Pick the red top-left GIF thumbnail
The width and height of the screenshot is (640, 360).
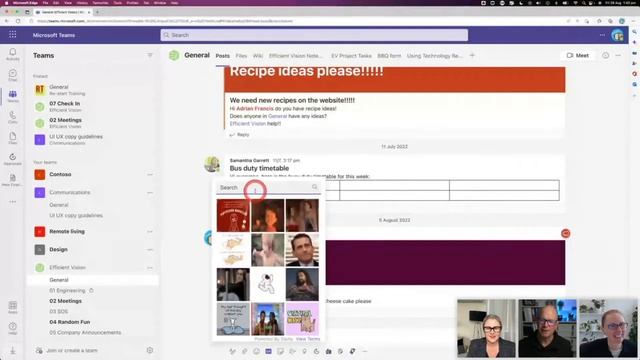click(x=233, y=216)
